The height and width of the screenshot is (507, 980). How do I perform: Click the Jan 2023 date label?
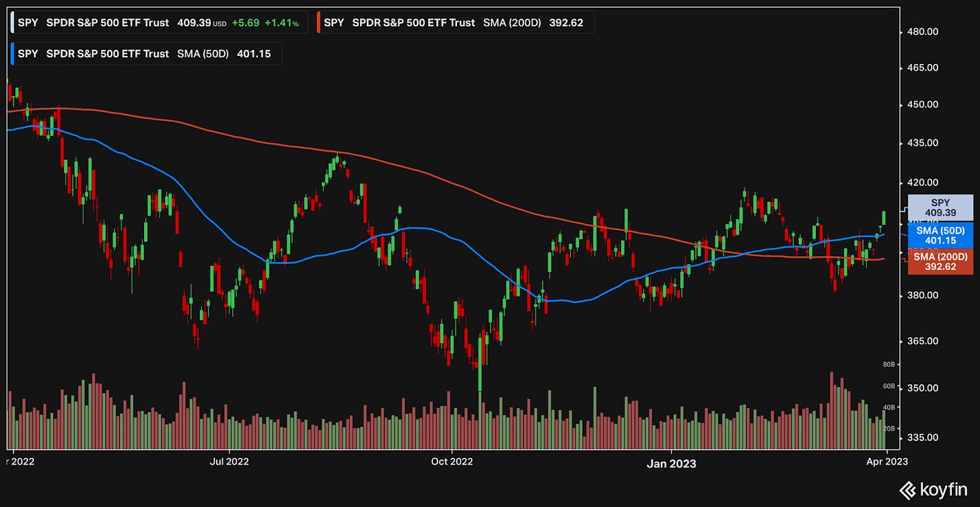671,463
